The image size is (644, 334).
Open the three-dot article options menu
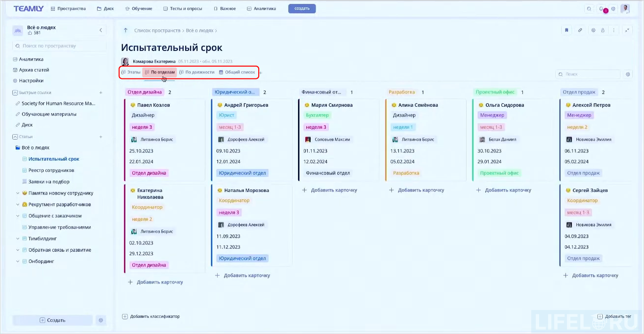(x=615, y=30)
